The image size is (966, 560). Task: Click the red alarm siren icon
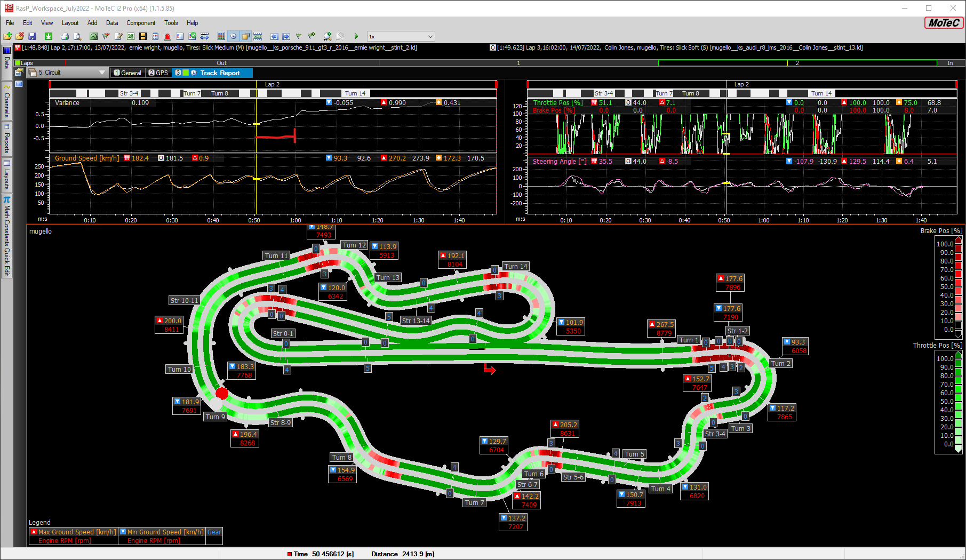click(167, 36)
